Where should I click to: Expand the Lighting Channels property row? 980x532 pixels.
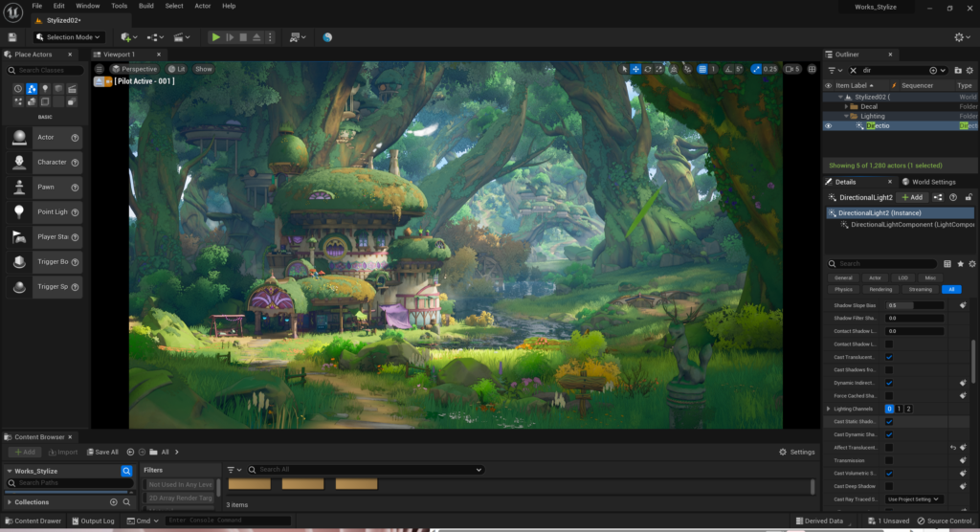(x=829, y=409)
